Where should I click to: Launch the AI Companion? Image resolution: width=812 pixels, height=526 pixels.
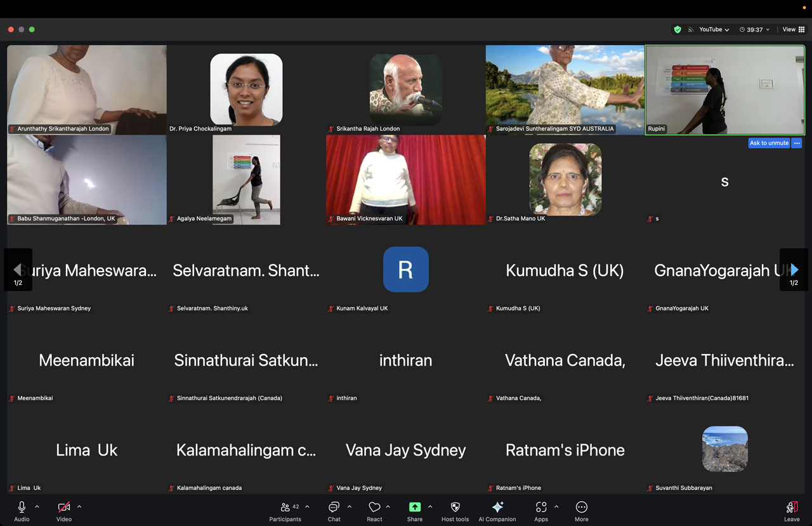coord(497,511)
